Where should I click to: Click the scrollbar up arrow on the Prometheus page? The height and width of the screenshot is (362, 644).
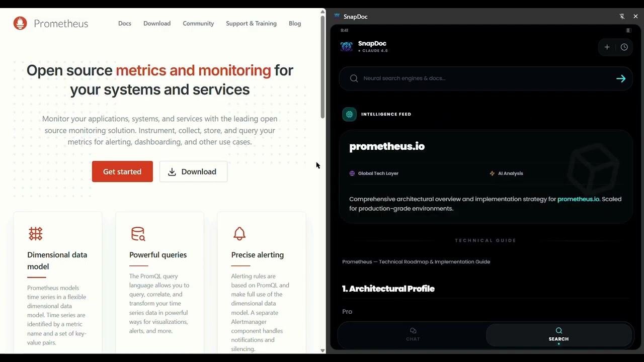tap(323, 12)
